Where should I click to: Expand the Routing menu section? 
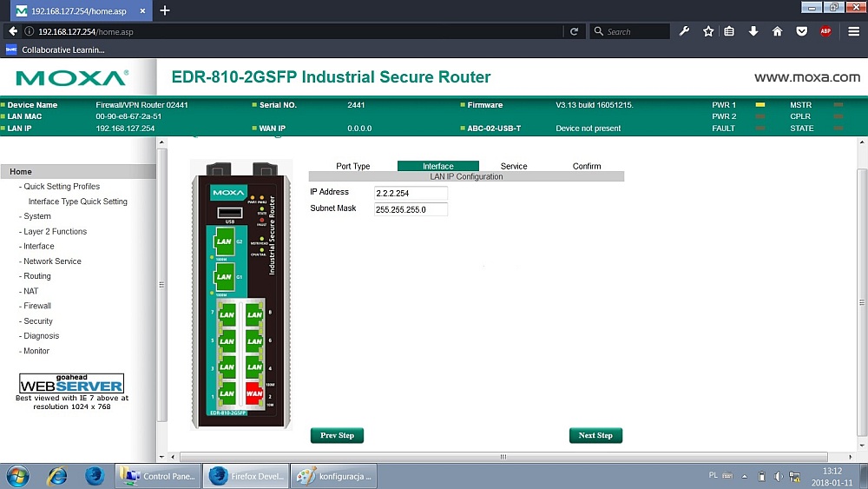[36, 276]
